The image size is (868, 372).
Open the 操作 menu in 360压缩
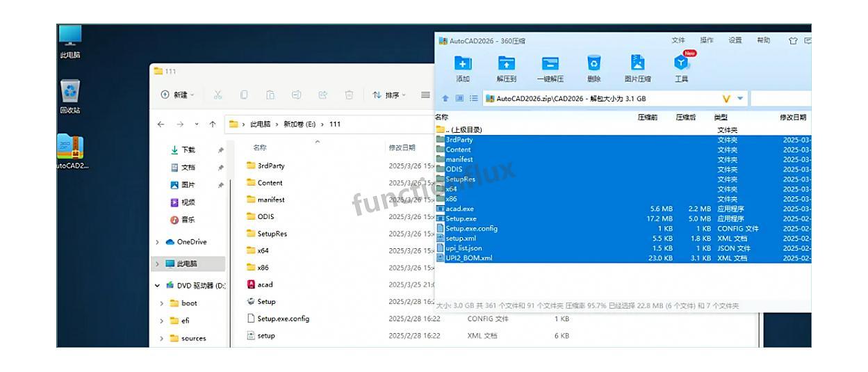[x=707, y=40]
